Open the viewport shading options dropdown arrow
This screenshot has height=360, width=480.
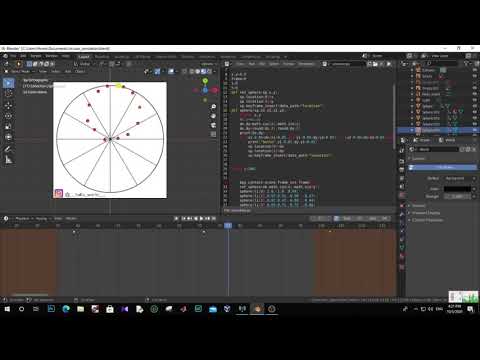[x=215, y=71]
